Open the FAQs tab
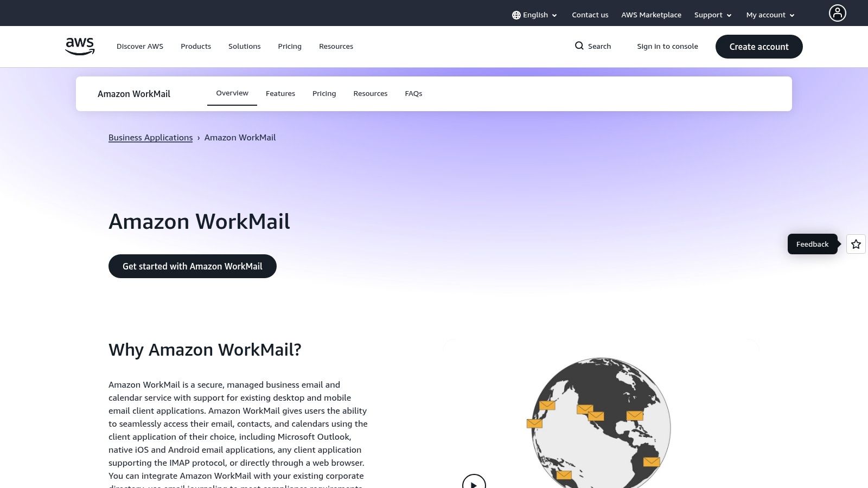Image resolution: width=868 pixels, height=488 pixels. click(x=413, y=93)
